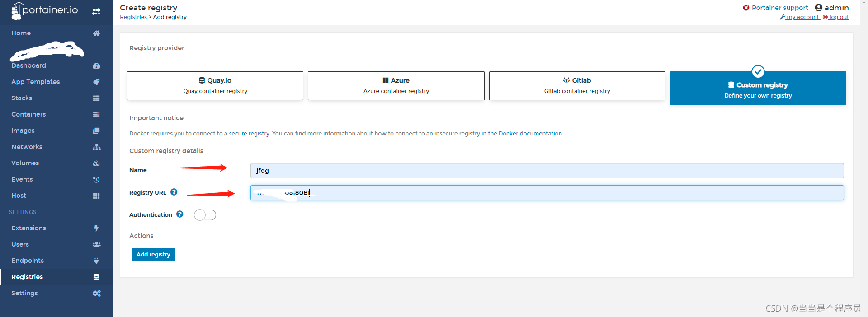Screen dimensions: 868x317
Task: Click the Networks sitemap icon
Action: pyautogui.click(x=96, y=147)
